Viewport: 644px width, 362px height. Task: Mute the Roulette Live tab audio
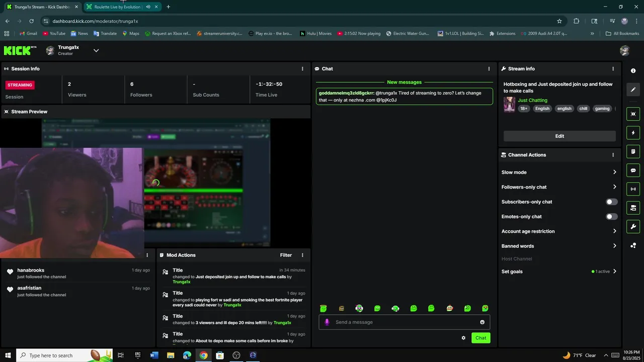pyautogui.click(x=148, y=7)
